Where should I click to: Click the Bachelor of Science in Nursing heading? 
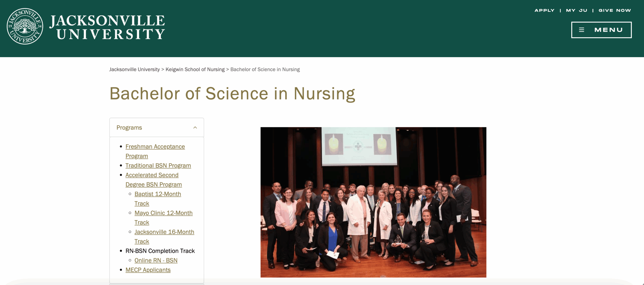(232, 94)
